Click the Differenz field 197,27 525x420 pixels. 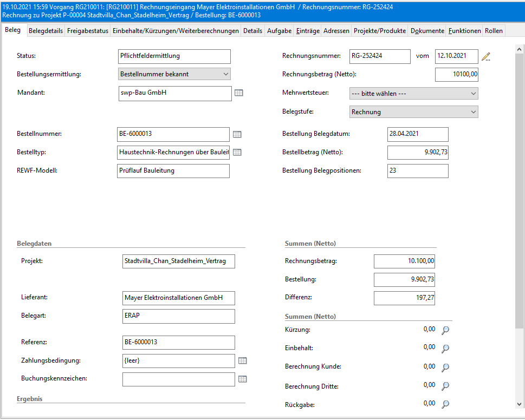pos(405,298)
